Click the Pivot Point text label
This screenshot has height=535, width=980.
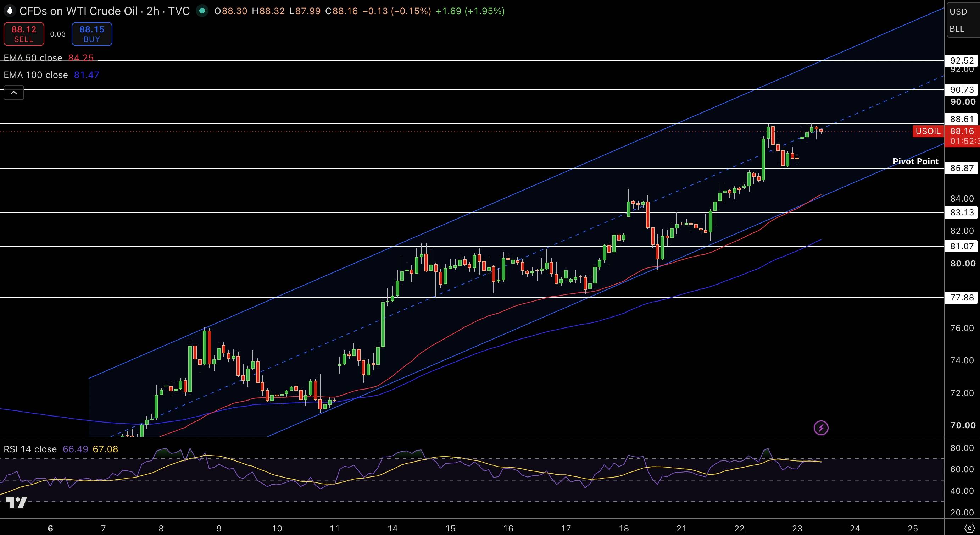[x=915, y=161]
